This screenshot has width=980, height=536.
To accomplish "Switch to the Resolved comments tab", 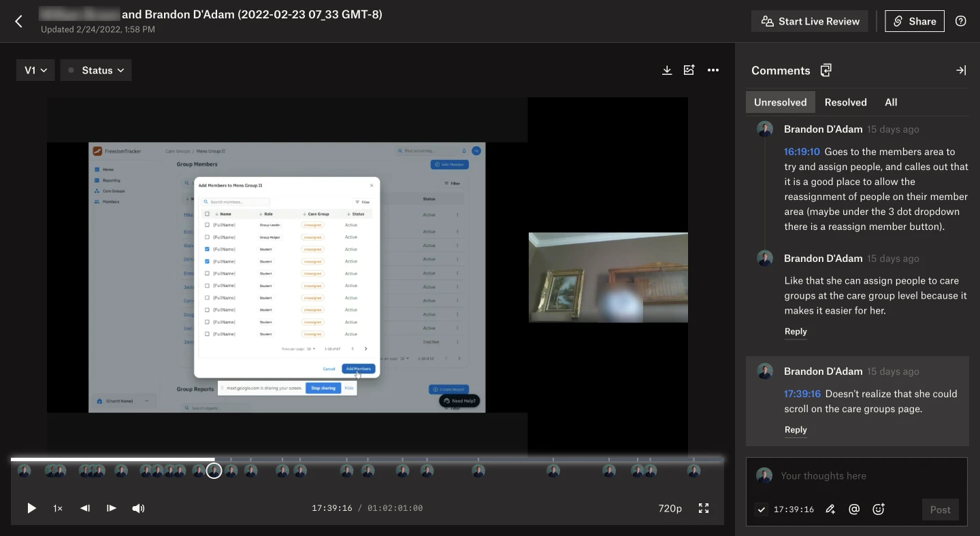I will coord(845,102).
